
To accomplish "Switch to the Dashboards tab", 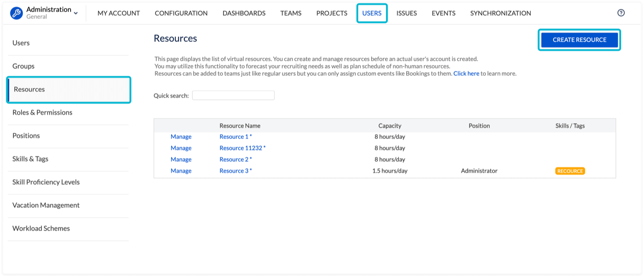I will [244, 13].
